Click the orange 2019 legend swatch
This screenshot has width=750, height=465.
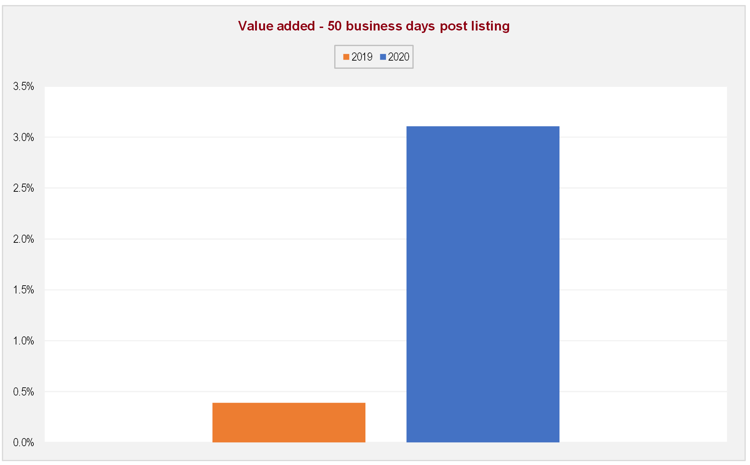(346, 57)
